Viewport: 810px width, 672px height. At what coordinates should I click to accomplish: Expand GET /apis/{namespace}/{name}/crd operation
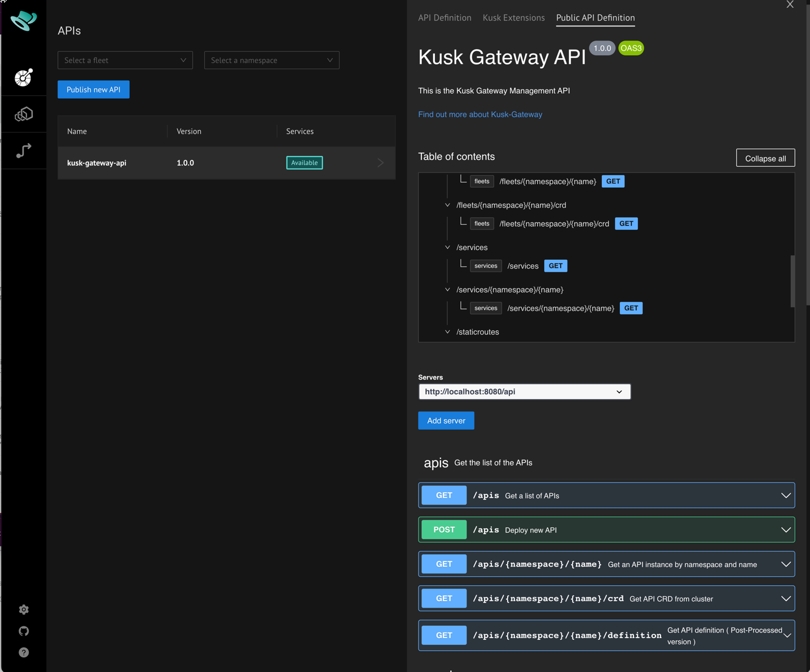[x=606, y=599]
